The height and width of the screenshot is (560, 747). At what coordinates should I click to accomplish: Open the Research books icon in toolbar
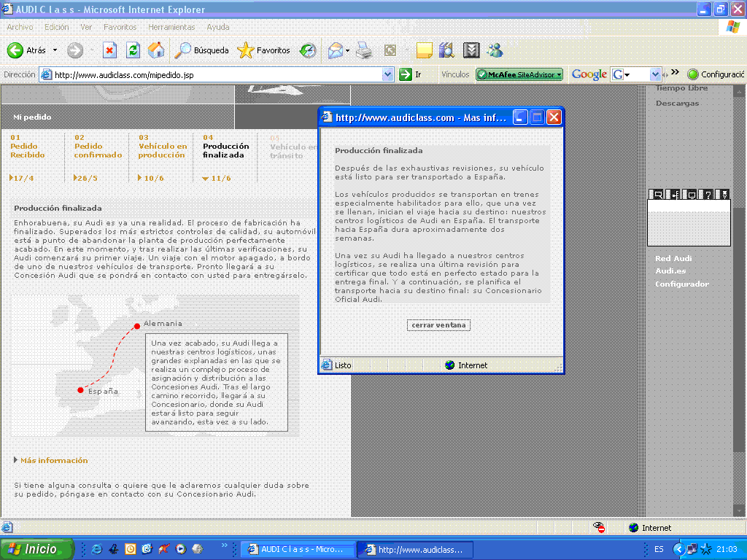pos(446,50)
